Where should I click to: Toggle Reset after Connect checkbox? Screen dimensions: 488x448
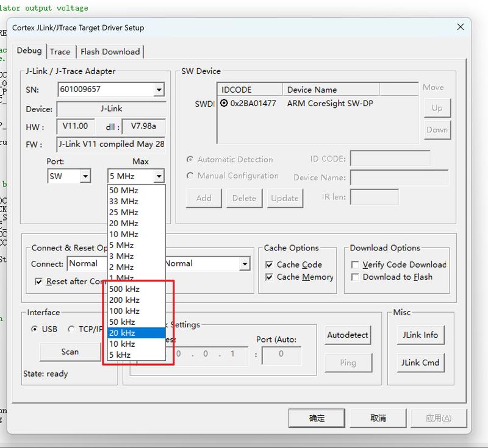coord(38,282)
